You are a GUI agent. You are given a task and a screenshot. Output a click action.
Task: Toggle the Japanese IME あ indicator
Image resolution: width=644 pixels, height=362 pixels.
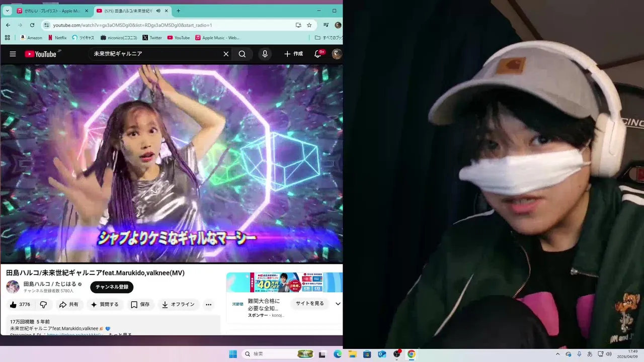[x=590, y=354]
